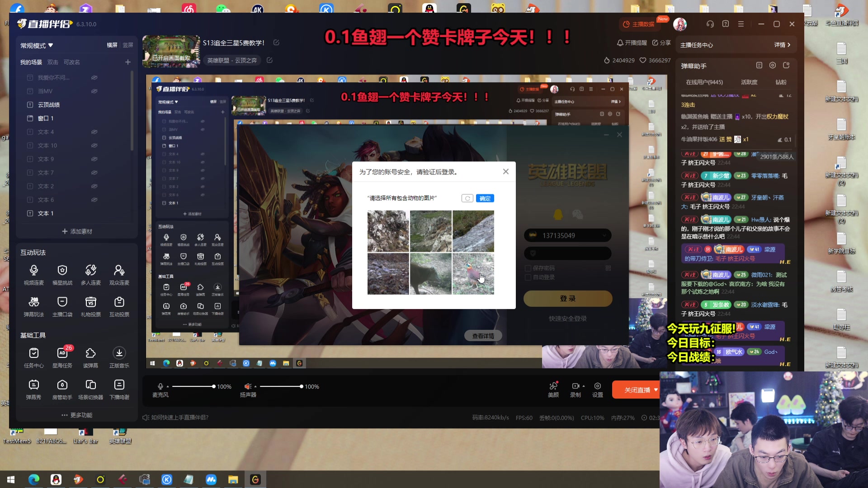Open 星海任务 with 26 badge
The width and height of the screenshot is (868, 488).
[x=62, y=358]
